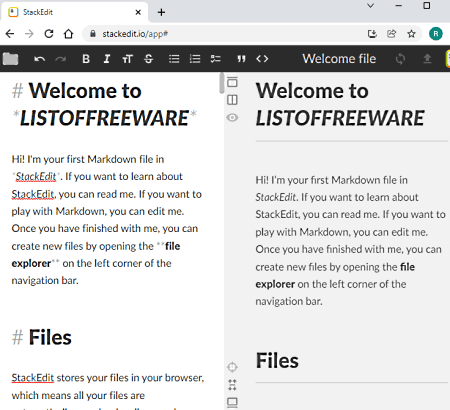Insert a code block

(262, 59)
